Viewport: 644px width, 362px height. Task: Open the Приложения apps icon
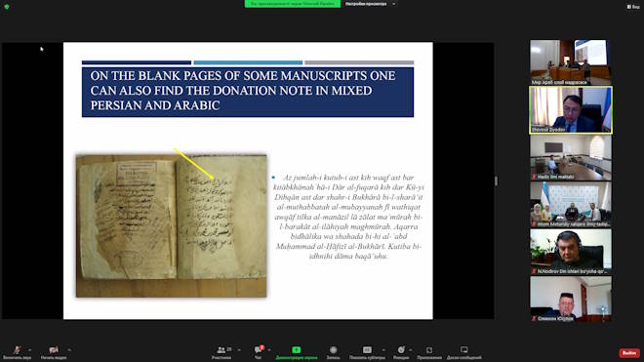[x=429, y=350]
